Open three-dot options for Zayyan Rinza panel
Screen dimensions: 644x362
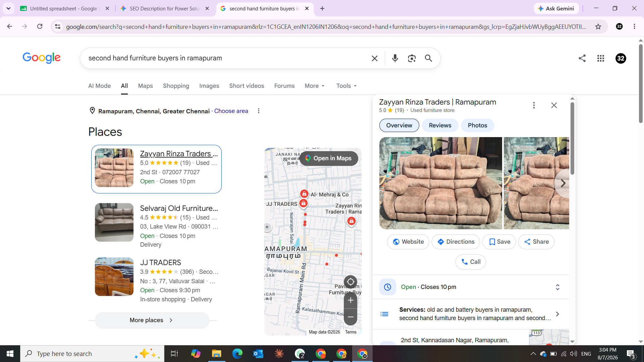point(534,105)
